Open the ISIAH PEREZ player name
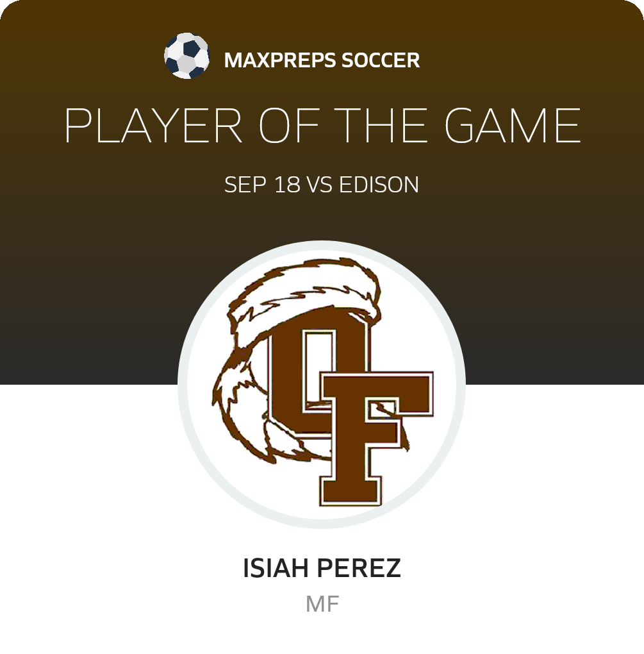 point(322,569)
